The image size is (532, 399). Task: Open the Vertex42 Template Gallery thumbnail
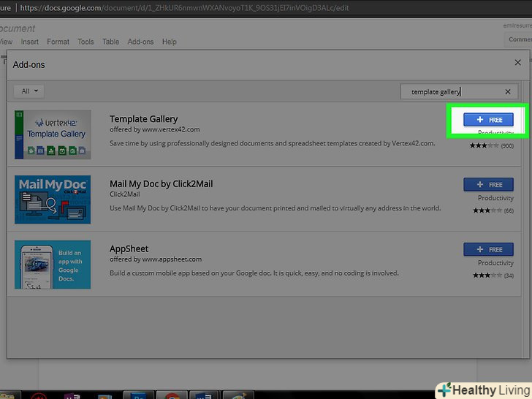53,134
